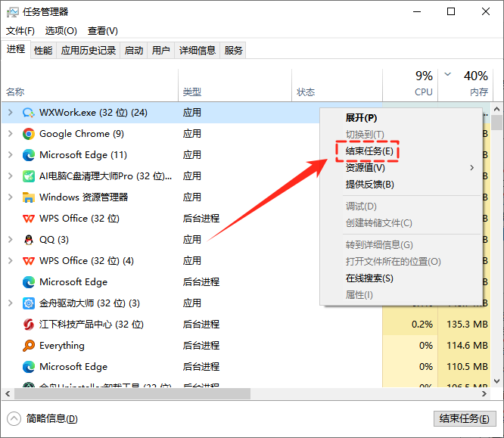Click the WPS Office (32 位) background process icon
This screenshot has width=504, height=438.
pyautogui.click(x=28, y=219)
